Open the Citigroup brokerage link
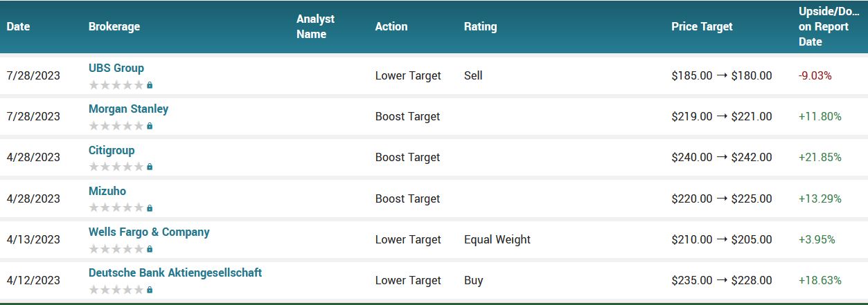Image resolution: width=868 pixels, height=305 pixels. [112, 150]
